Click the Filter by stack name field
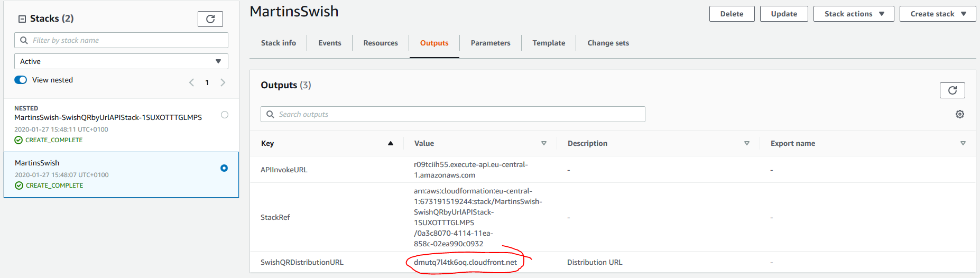Viewport: 980px width, 278px height. pyautogui.click(x=121, y=40)
